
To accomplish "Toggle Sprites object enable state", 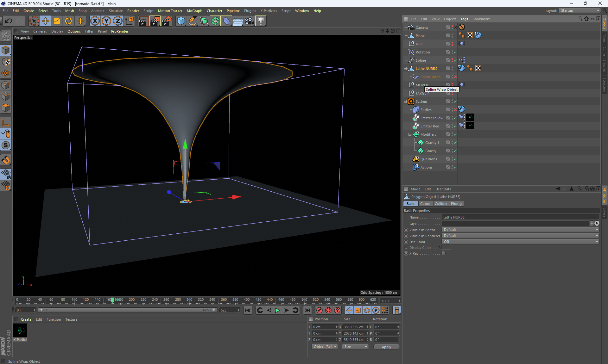I will [x=455, y=110].
